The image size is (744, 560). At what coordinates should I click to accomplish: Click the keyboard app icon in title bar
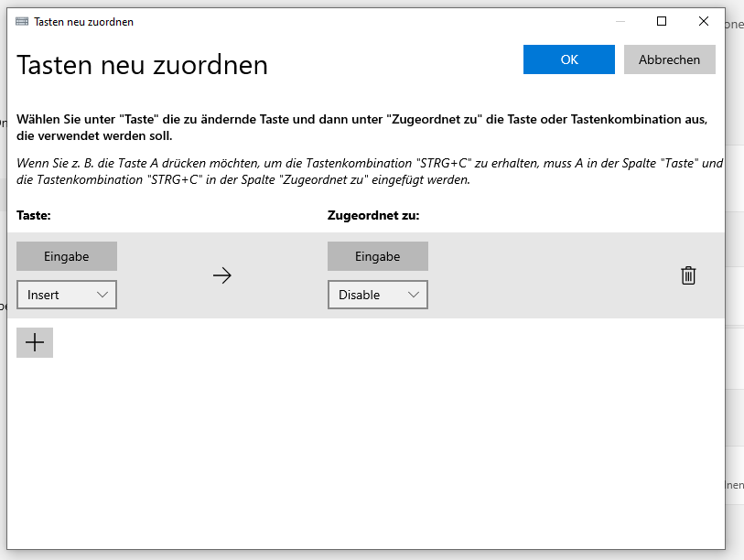pos(22,21)
